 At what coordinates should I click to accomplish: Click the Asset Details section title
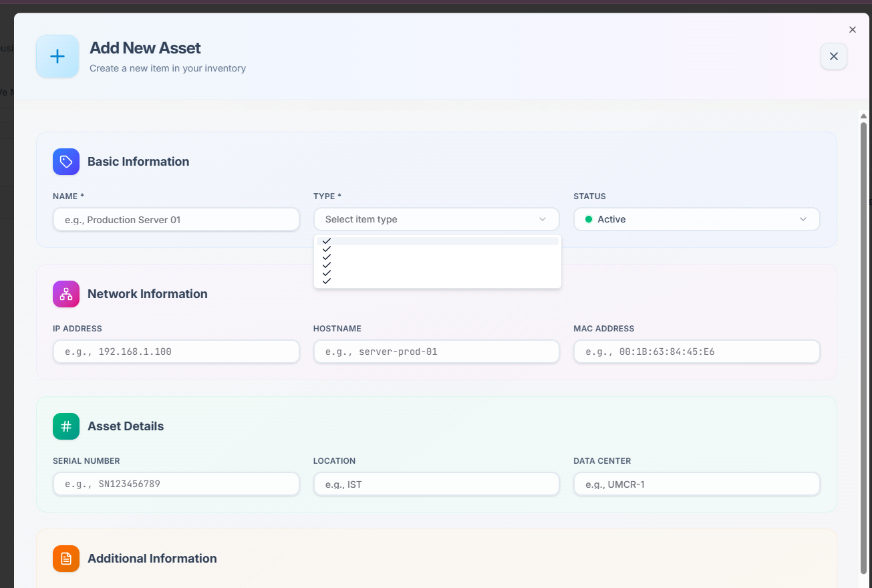[x=126, y=426]
